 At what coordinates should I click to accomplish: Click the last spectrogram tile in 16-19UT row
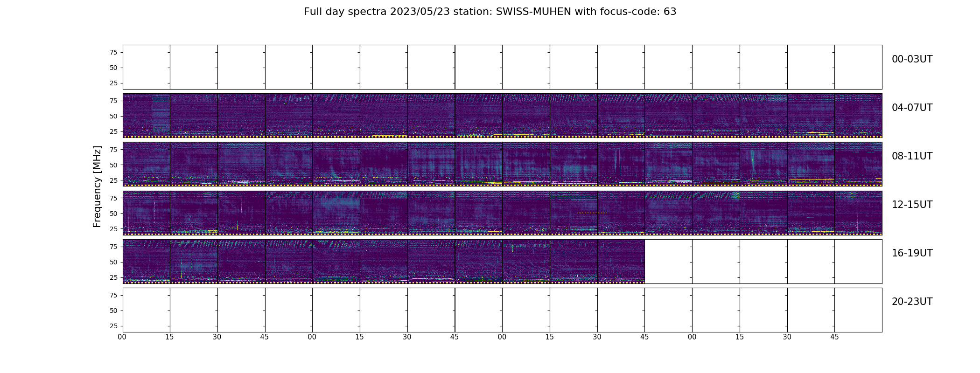[x=621, y=261]
